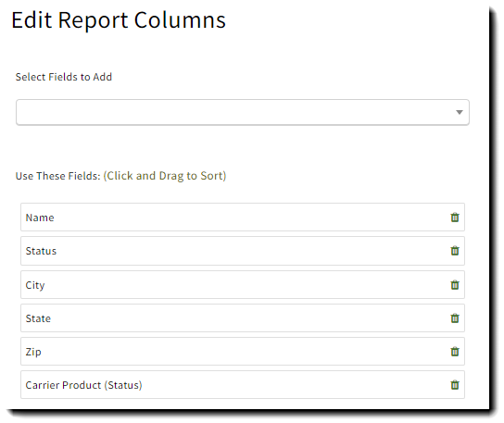
Task: Select the Status field row
Action: pos(243,251)
